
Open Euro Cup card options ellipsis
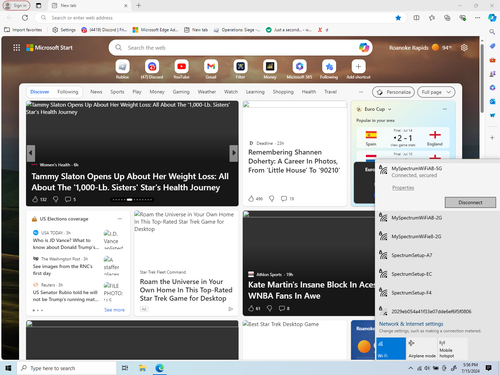click(x=445, y=109)
